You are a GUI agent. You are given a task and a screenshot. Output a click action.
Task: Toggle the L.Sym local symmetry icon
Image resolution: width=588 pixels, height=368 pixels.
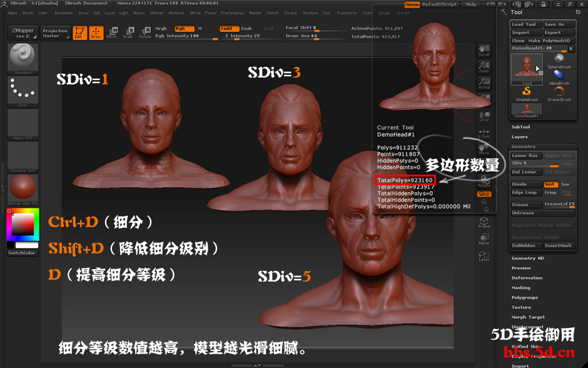pyautogui.click(x=484, y=133)
